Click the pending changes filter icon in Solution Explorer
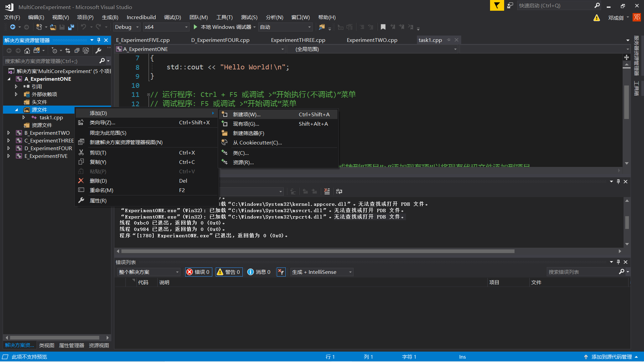Viewport: 644px width, 362px height. tap(54, 51)
